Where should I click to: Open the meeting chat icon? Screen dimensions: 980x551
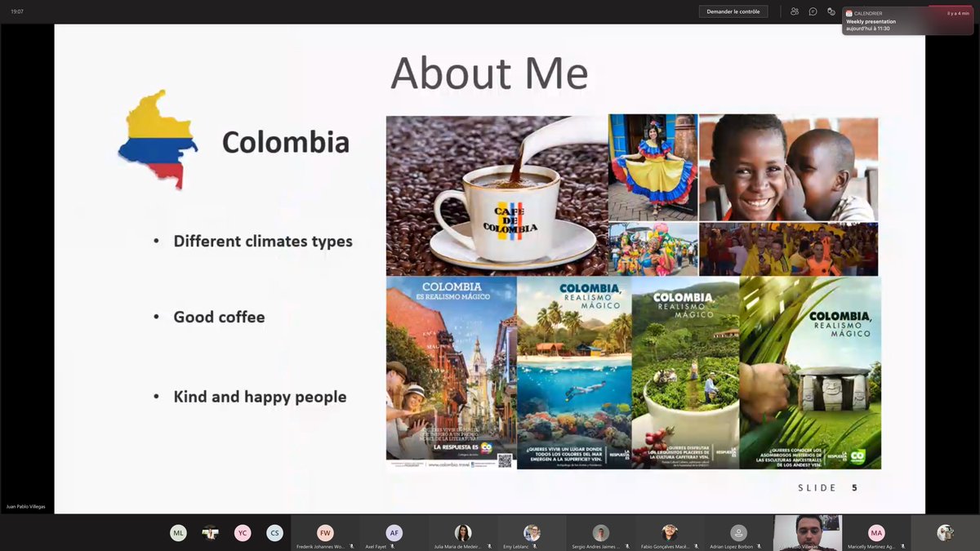point(813,11)
